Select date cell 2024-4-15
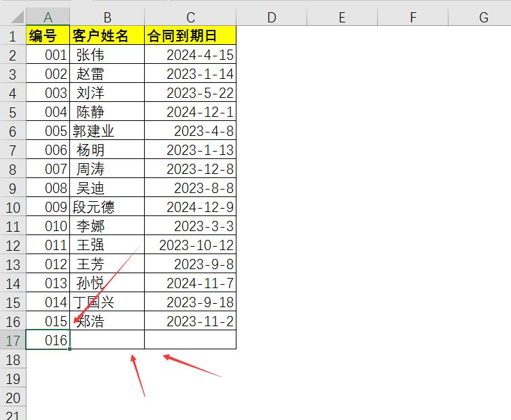511x420 pixels. pyautogui.click(x=190, y=54)
